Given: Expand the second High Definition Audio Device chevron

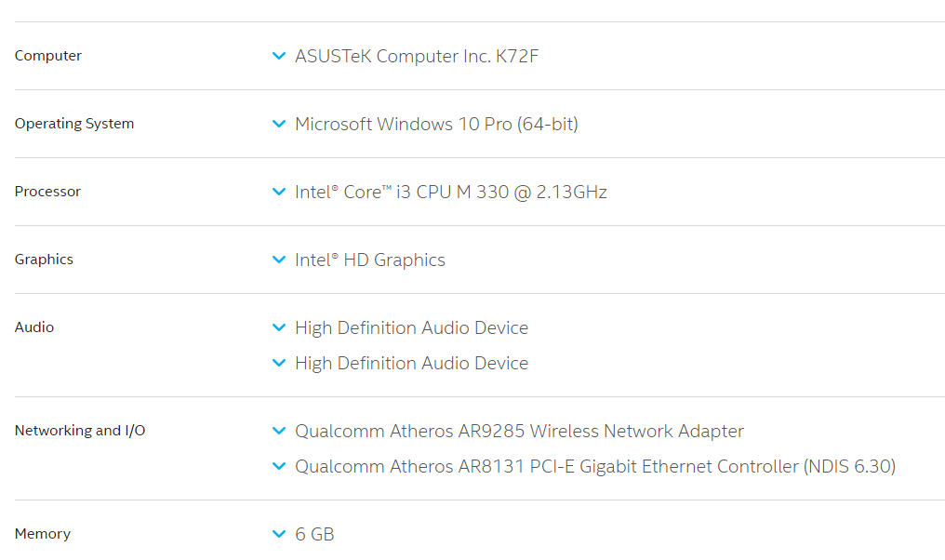Looking at the screenshot, I should (279, 364).
